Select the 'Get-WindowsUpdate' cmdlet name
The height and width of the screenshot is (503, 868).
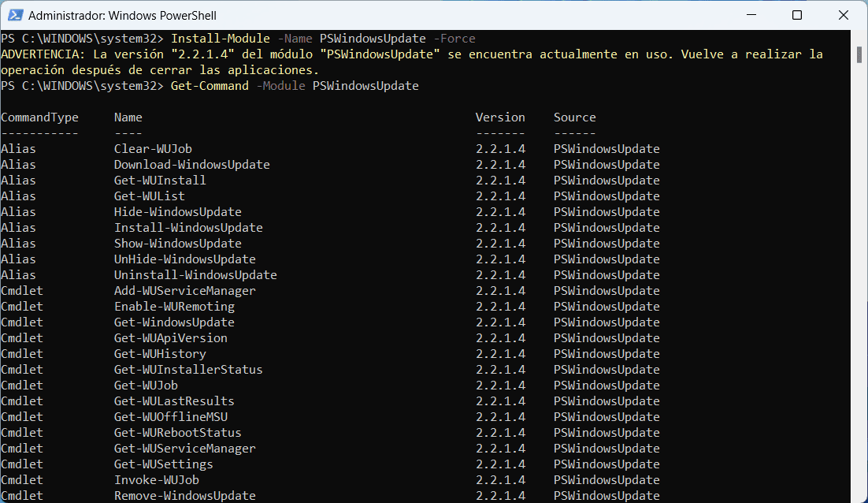[x=174, y=322]
